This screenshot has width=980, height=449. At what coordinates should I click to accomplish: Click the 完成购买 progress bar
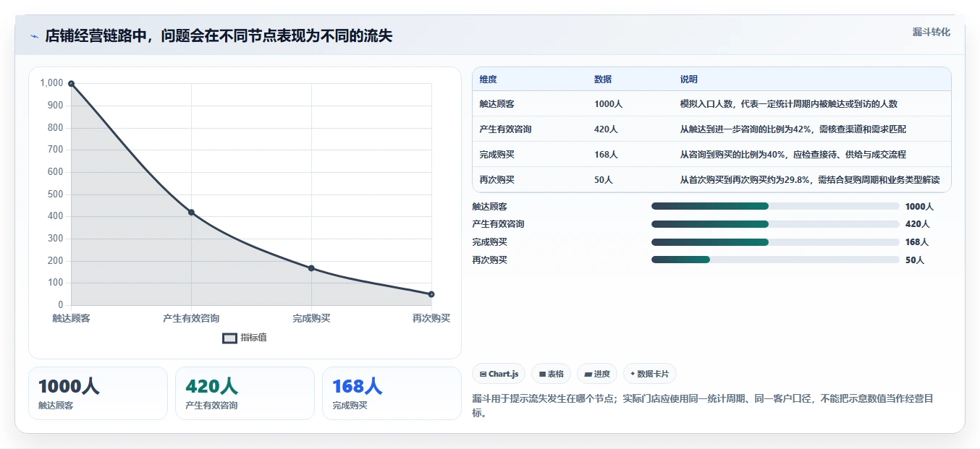(775, 242)
